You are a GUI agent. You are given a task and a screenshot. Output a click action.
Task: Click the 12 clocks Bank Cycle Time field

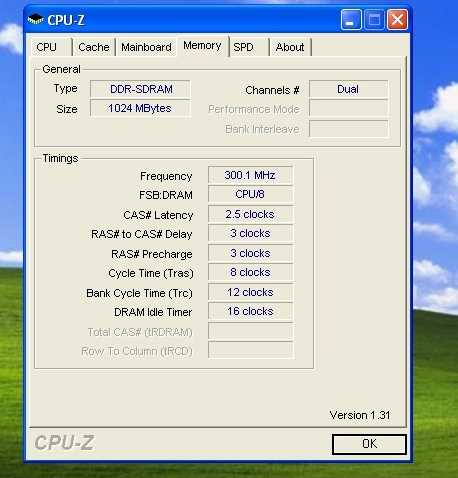point(250,292)
